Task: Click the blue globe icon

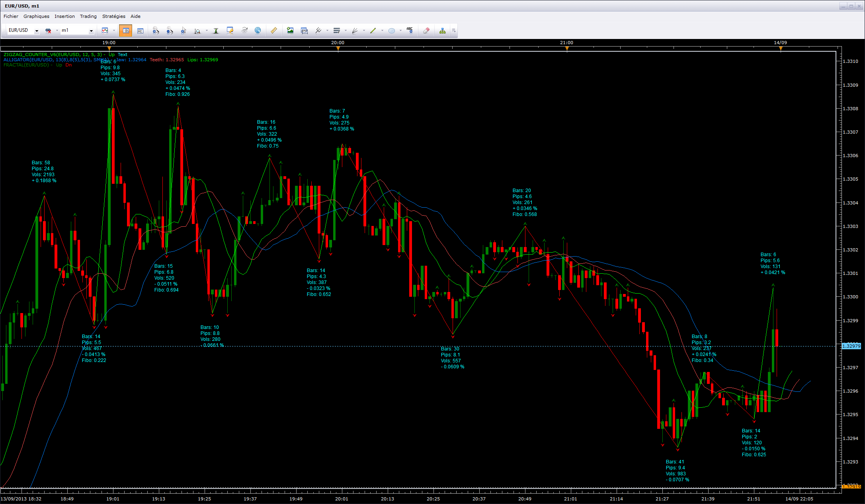Action: pyautogui.click(x=258, y=31)
